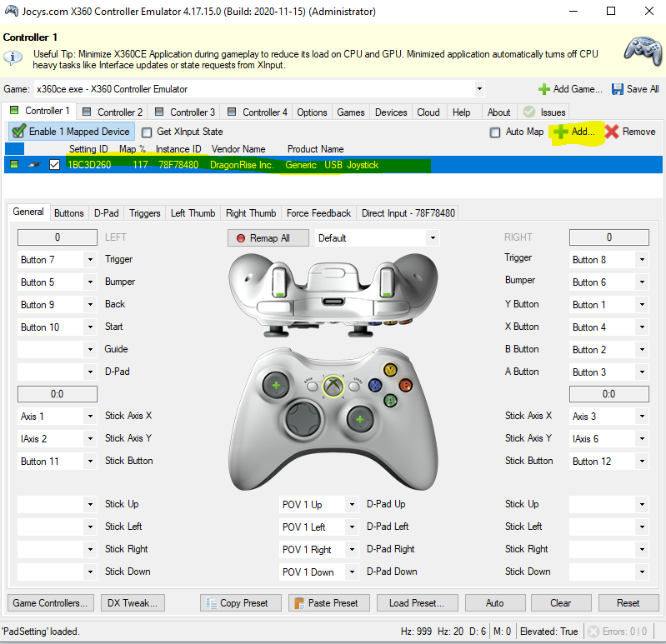Viewport: 666px width, 644px height.
Task: Switch to the Controller 3 tab
Action: 185,112
